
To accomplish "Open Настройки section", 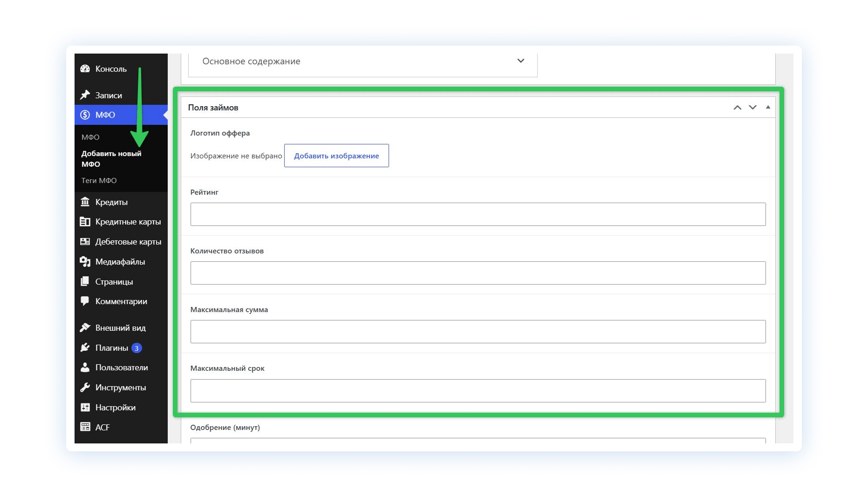I will [x=116, y=408].
